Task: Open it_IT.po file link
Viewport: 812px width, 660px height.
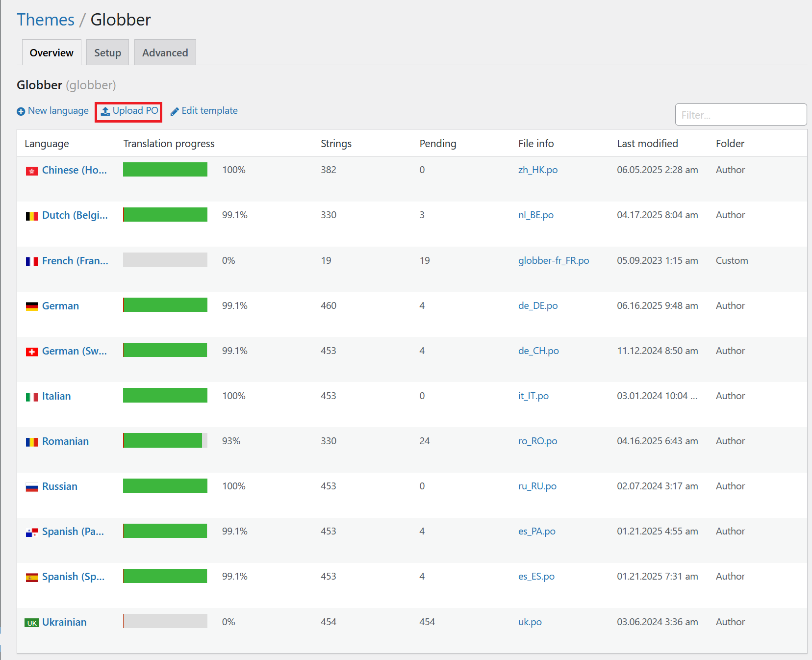Action: [533, 396]
